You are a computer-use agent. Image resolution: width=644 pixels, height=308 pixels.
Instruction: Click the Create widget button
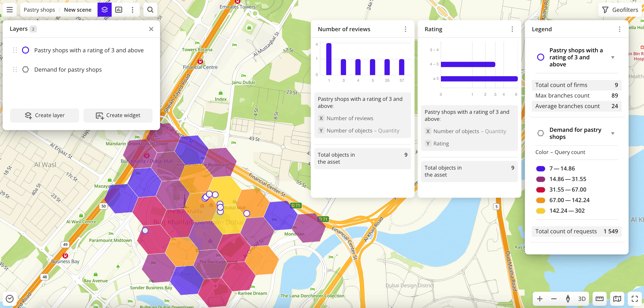(118, 115)
